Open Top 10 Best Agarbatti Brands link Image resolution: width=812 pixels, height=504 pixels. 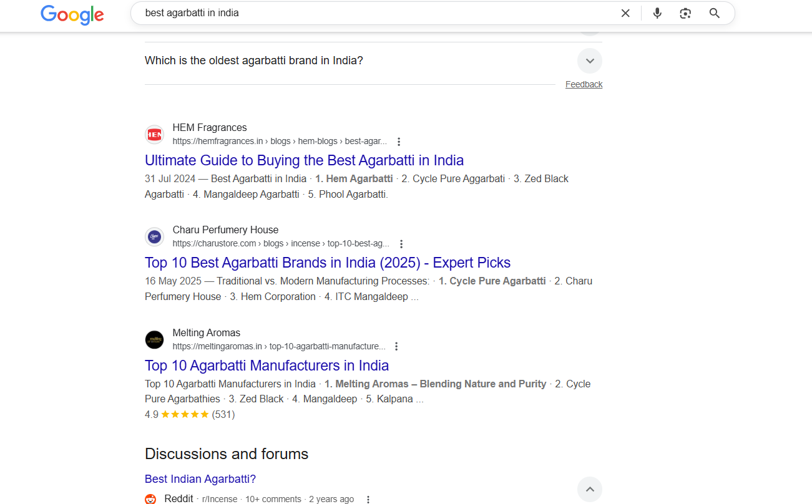[328, 263]
